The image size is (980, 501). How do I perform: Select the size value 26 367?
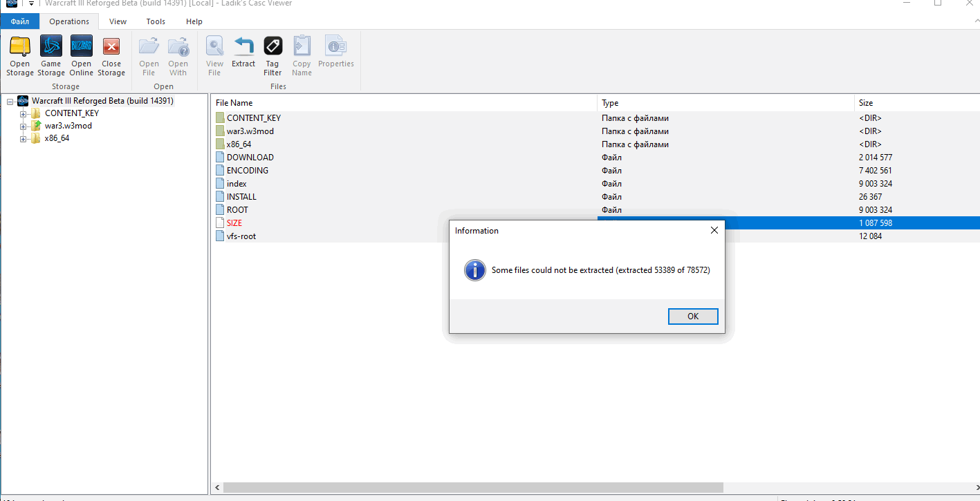[x=870, y=196]
